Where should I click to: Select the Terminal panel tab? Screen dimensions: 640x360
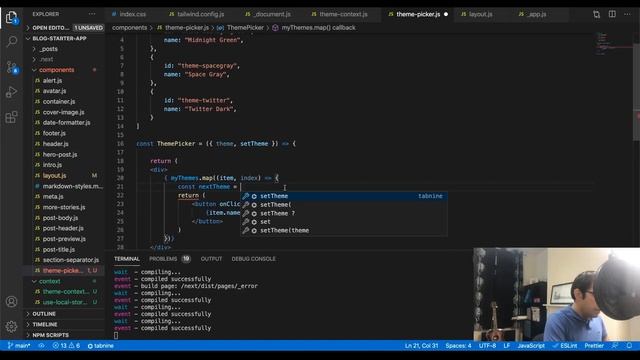[127, 259]
